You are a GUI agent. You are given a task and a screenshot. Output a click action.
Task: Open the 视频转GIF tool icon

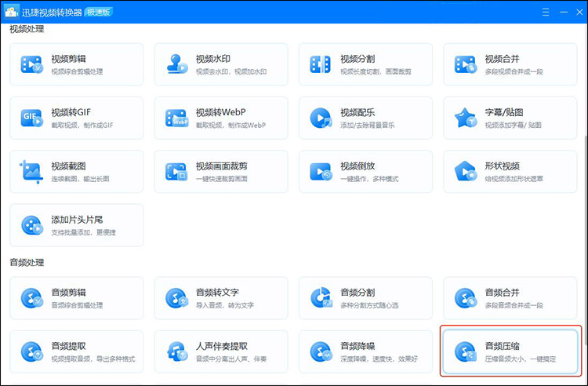(31, 118)
